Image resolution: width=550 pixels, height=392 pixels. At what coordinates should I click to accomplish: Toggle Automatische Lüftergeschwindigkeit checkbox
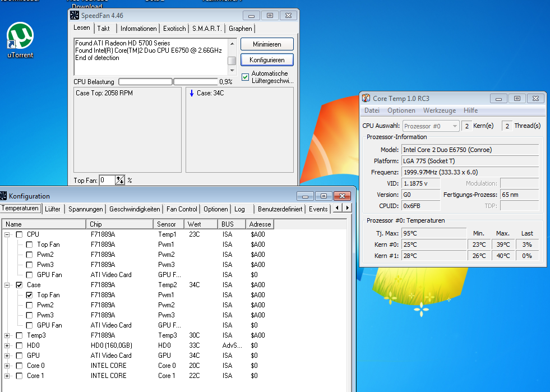click(x=245, y=77)
